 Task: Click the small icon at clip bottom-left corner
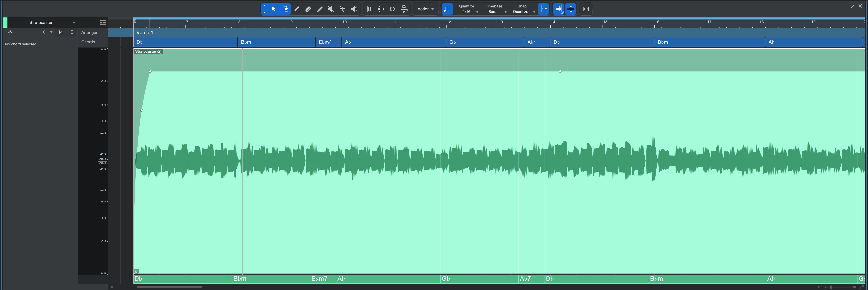click(x=136, y=271)
